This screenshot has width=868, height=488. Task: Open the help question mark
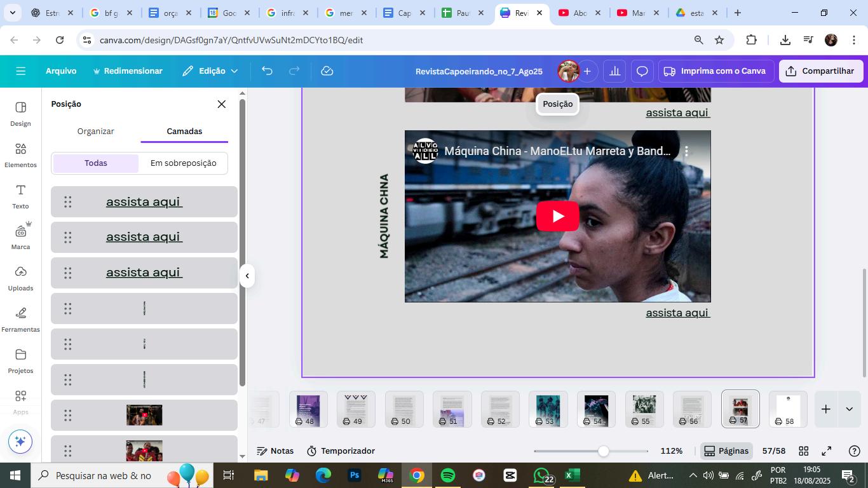tap(855, 451)
